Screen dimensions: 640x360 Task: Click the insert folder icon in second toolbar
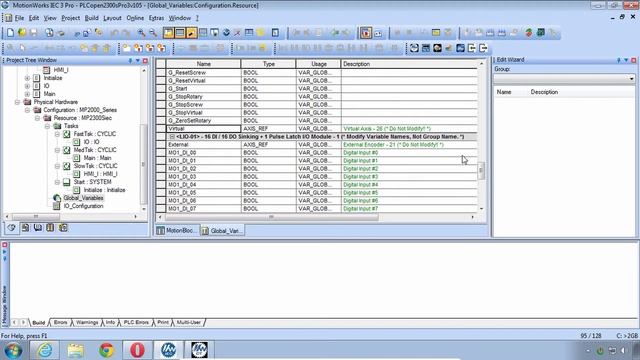tap(127, 48)
